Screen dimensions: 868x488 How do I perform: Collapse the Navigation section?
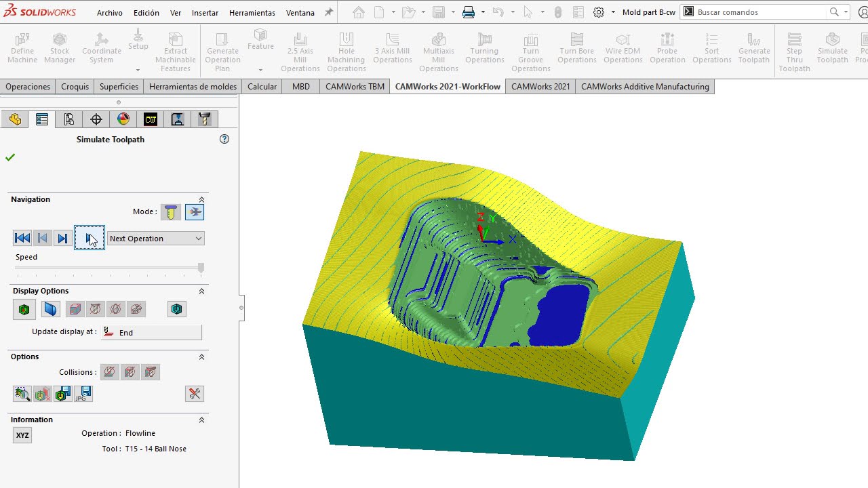click(201, 199)
